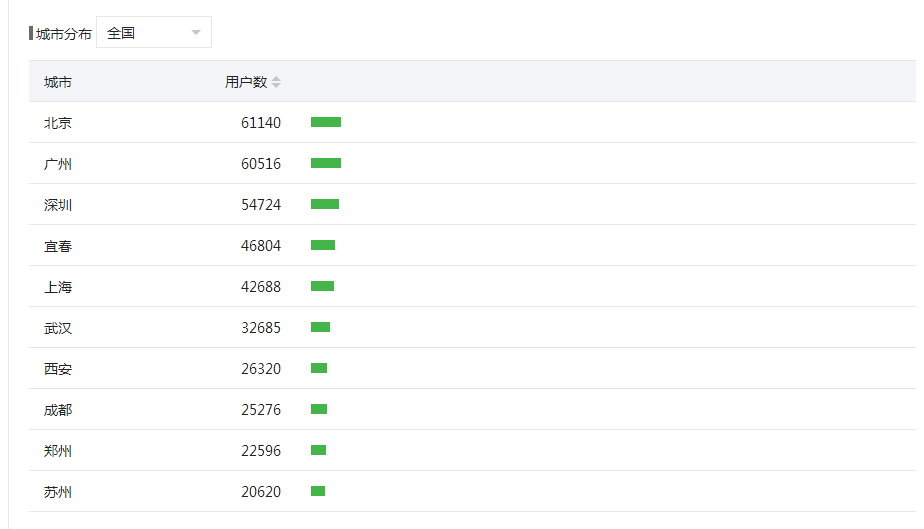Click the 深圳 city name
This screenshot has width=924, height=529.
pyautogui.click(x=58, y=205)
